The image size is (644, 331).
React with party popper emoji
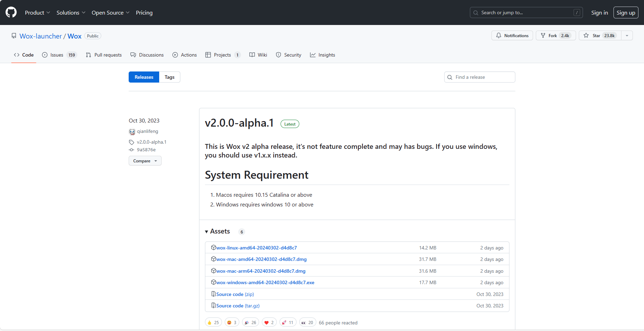point(250,323)
